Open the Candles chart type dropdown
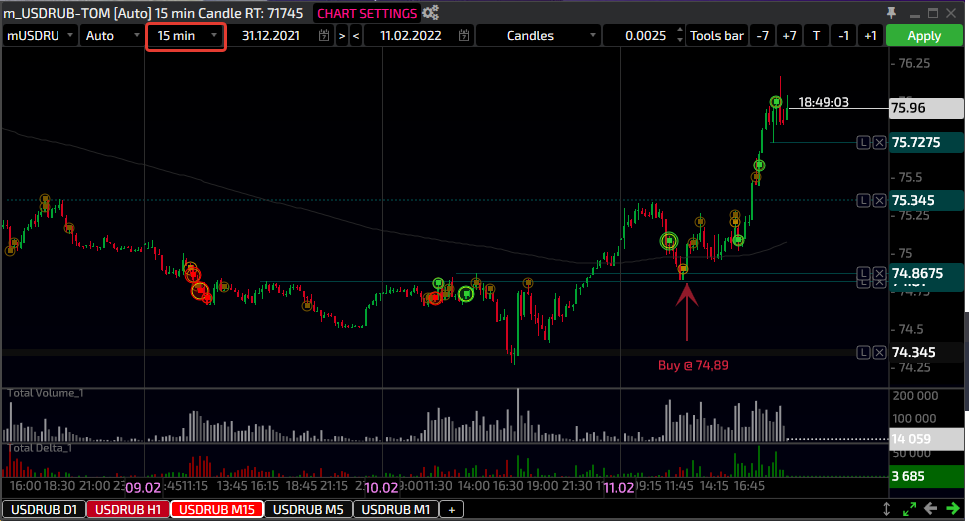The image size is (969, 521). click(x=538, y=36)
